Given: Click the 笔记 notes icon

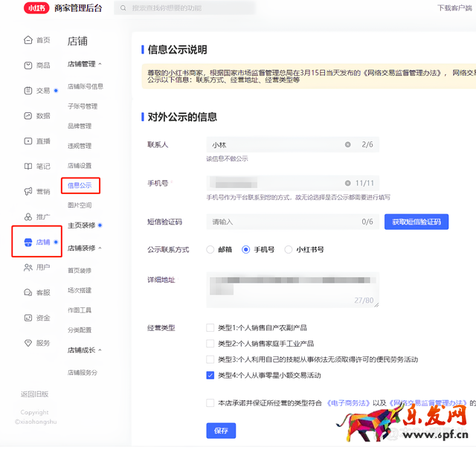Looking at the screenshot, I should click(28, 167).
